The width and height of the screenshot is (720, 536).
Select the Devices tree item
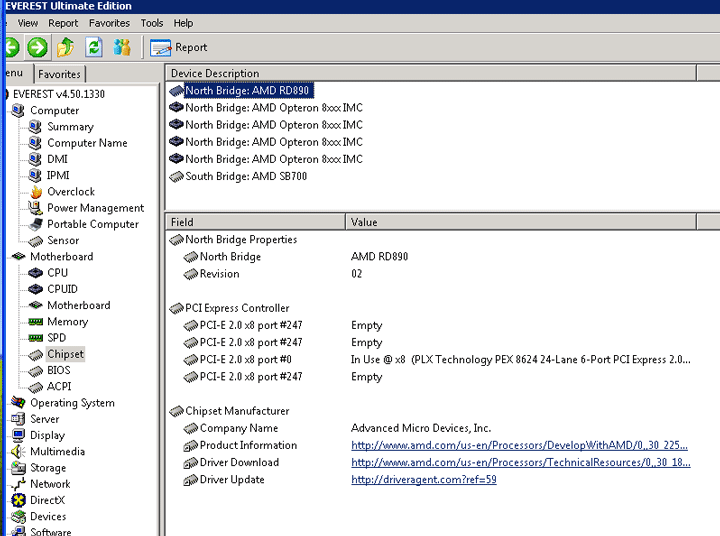(48, 516)
